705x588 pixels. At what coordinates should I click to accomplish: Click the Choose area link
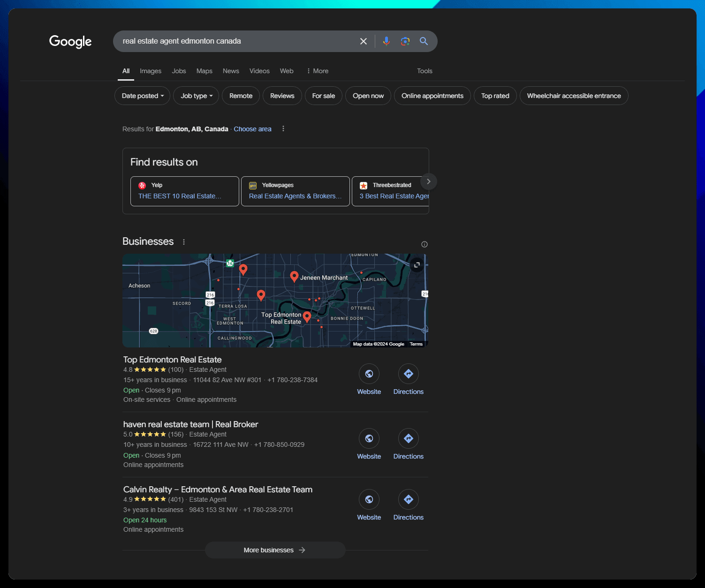coord(252,129)
